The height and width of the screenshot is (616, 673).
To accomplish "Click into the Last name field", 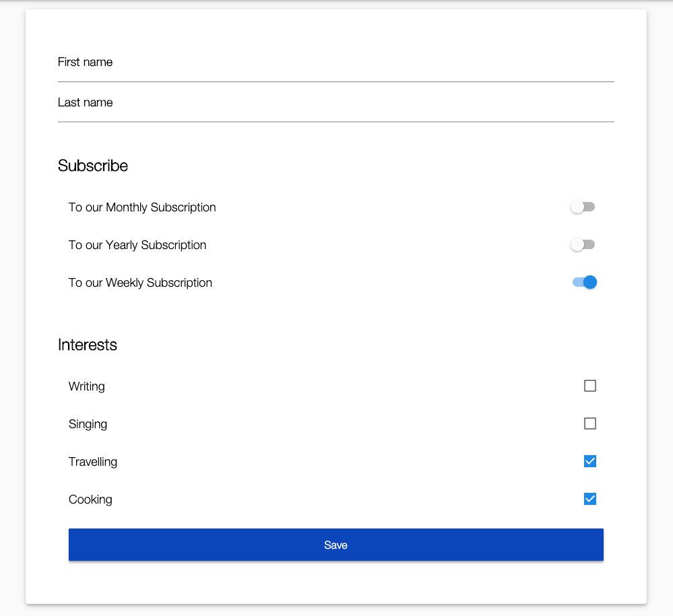I will click(336, 103).
